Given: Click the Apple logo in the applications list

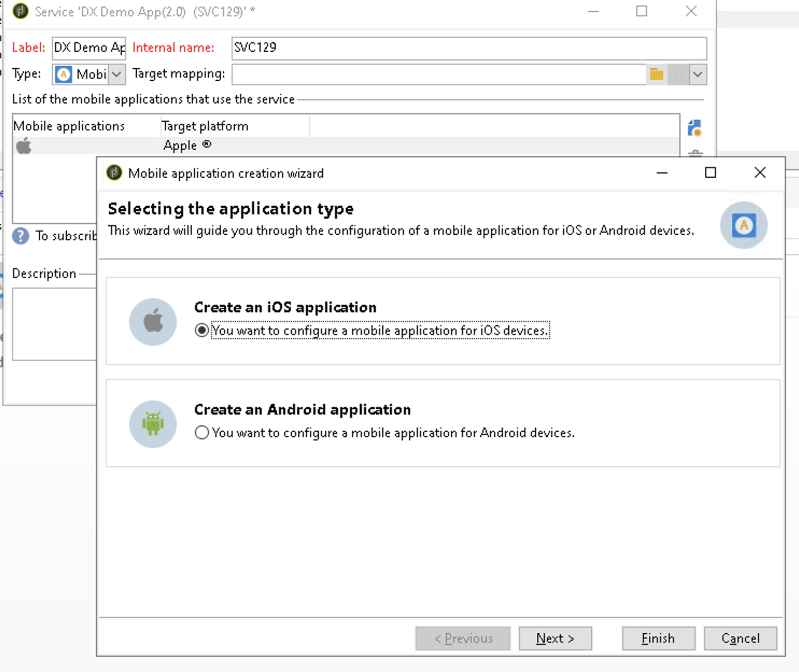Looking at the screenshot, I should (x=24, y=146).
